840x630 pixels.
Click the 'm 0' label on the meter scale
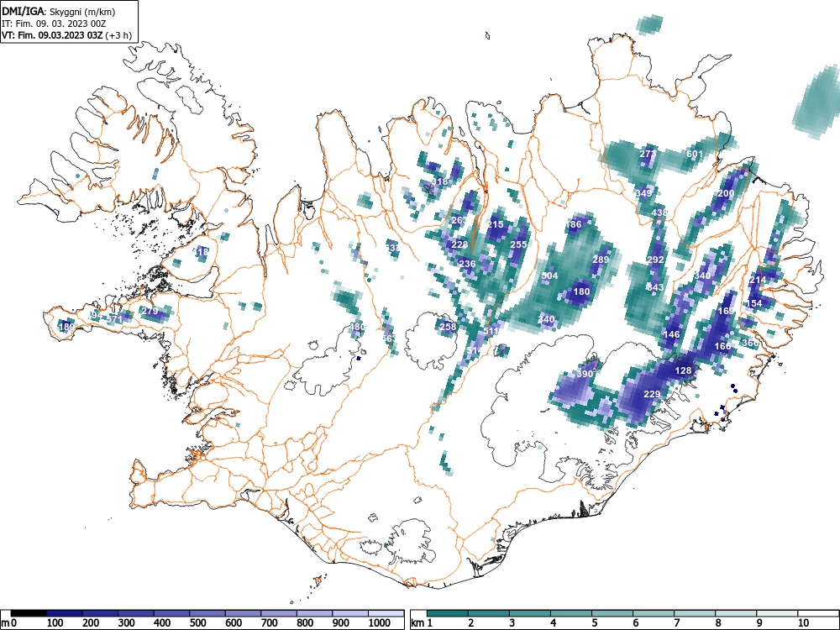point(8,623)
